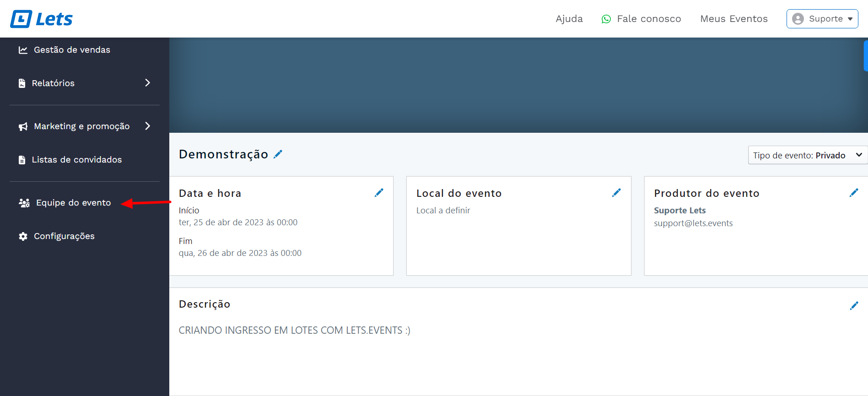The image size is (868, 396).
Task: Select Equipe do evento menu item
Action: coord(73,203)
